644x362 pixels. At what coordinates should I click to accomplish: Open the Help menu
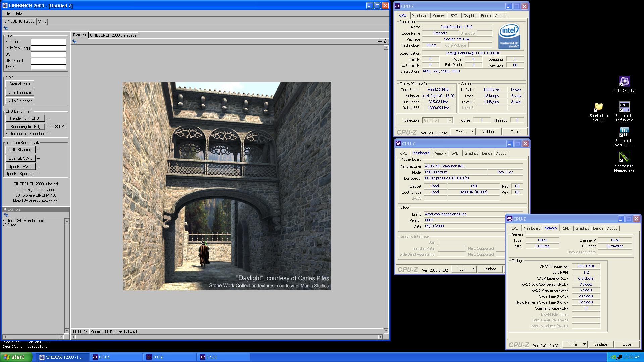[x=18, y=13]
